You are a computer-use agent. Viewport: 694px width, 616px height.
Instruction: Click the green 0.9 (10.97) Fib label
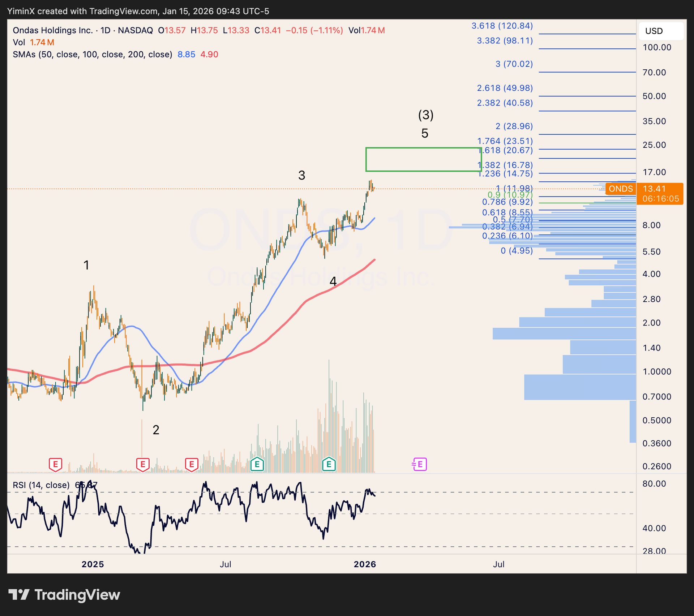pos(510,195)
